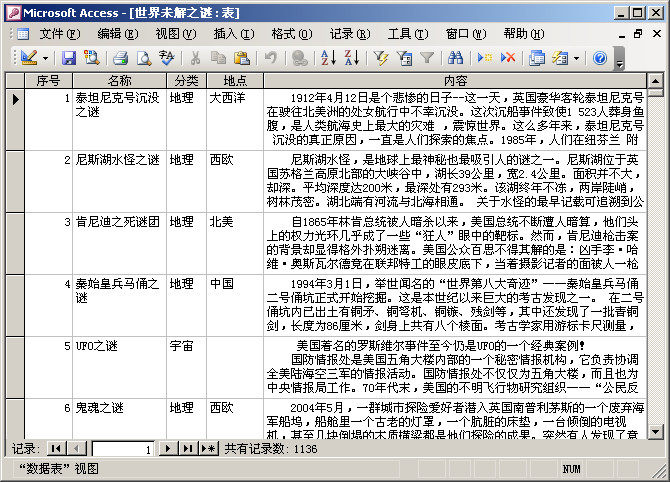Click the record number input field
The height and width of the screenshot is (482, 670).
point(123,449)
